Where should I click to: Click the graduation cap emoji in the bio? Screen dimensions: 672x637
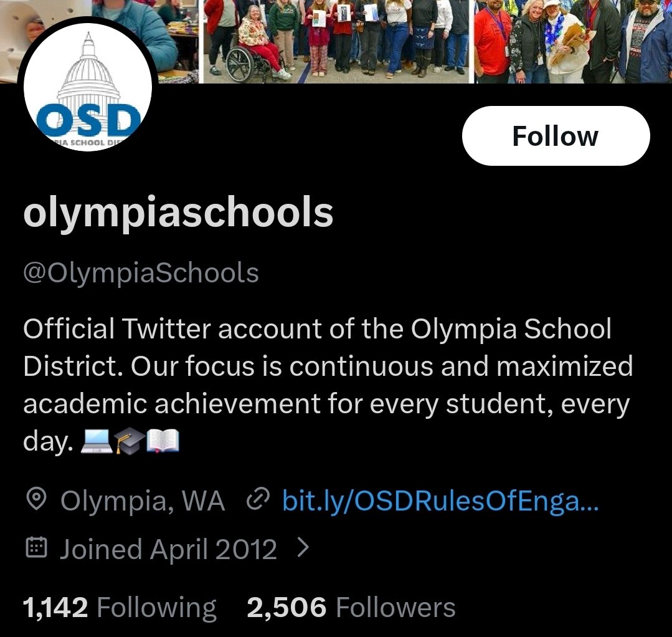[130, 442]
